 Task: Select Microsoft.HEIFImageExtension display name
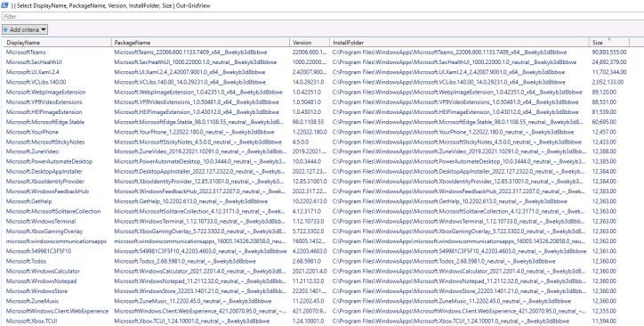click(44, 112)
